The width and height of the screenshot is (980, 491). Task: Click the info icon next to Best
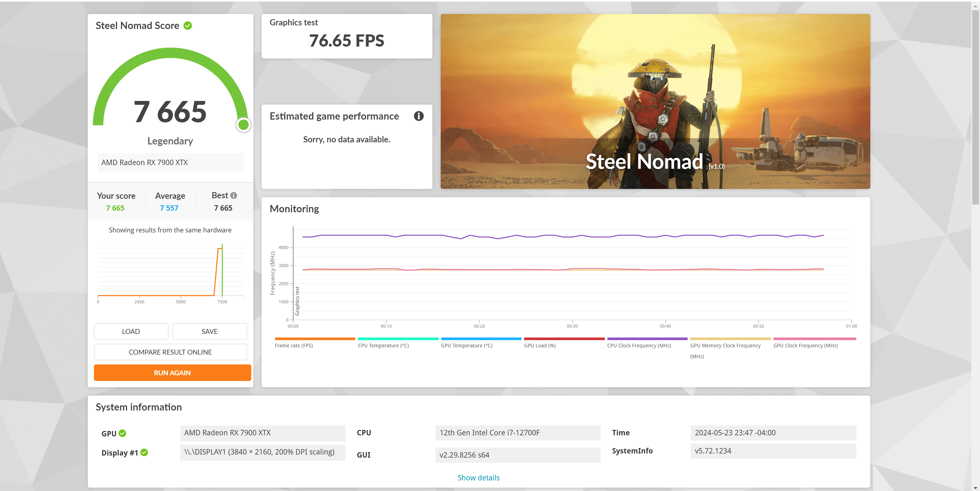point(234,195)
